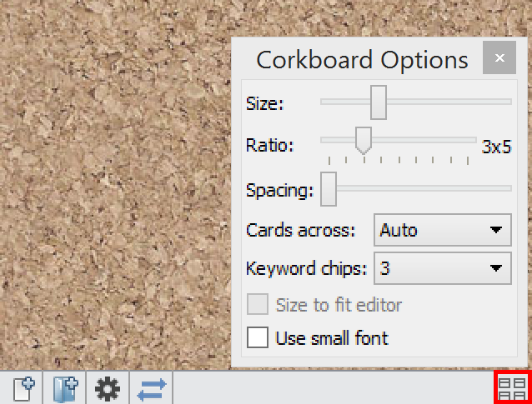Click the Corkboard Options title text
532x404 pixels.
(x=362, y=60)
